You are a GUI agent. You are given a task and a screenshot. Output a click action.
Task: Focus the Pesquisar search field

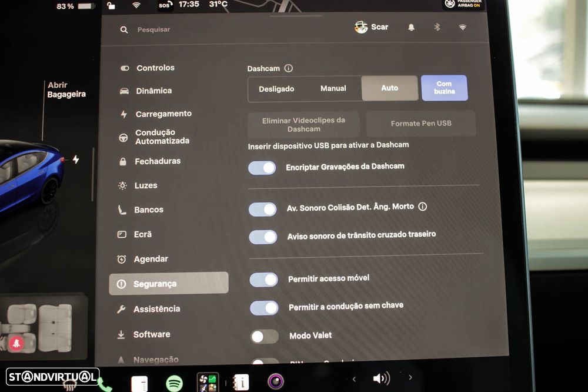(x=153, y=29)
